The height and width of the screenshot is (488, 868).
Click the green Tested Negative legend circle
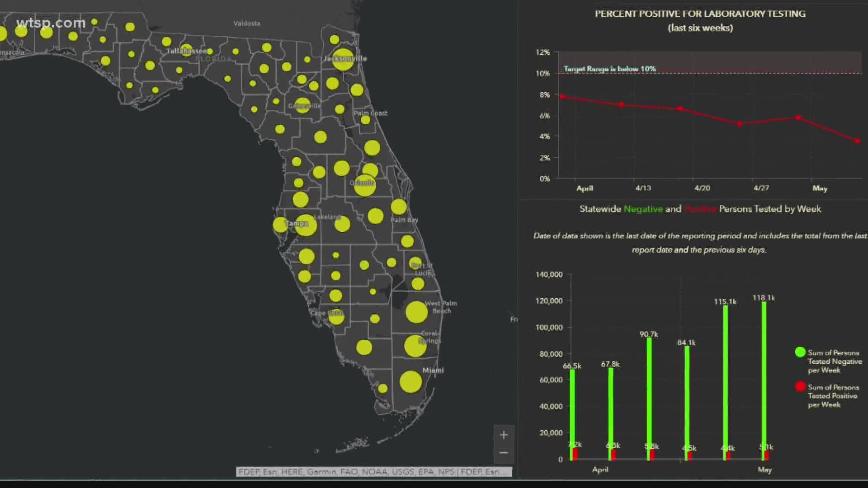pyautogui.click(x=800, y=352)
